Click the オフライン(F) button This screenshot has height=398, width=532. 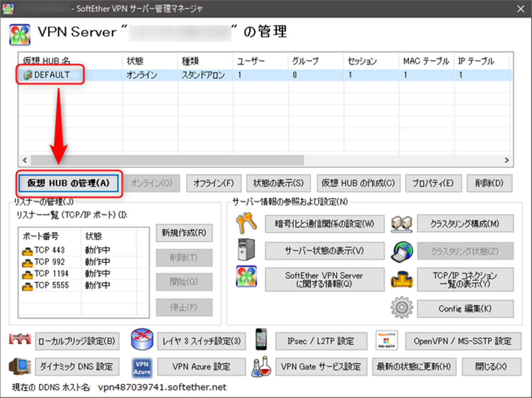point(214,183)
